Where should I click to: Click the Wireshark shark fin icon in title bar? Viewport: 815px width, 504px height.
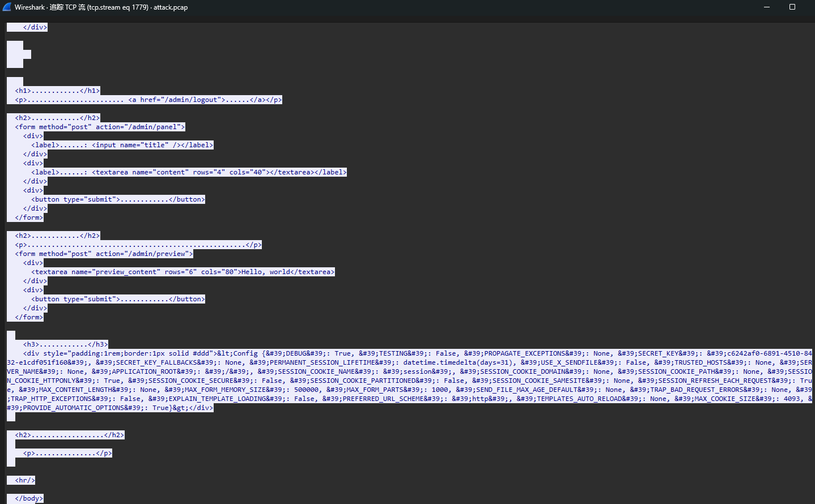pyautogui.click(x=7, y=7)
